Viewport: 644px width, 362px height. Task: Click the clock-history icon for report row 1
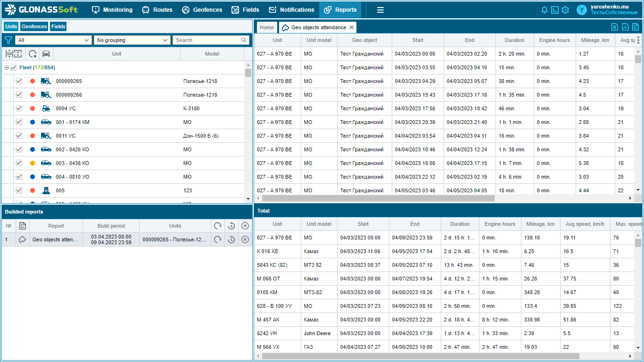coord(231,239)
